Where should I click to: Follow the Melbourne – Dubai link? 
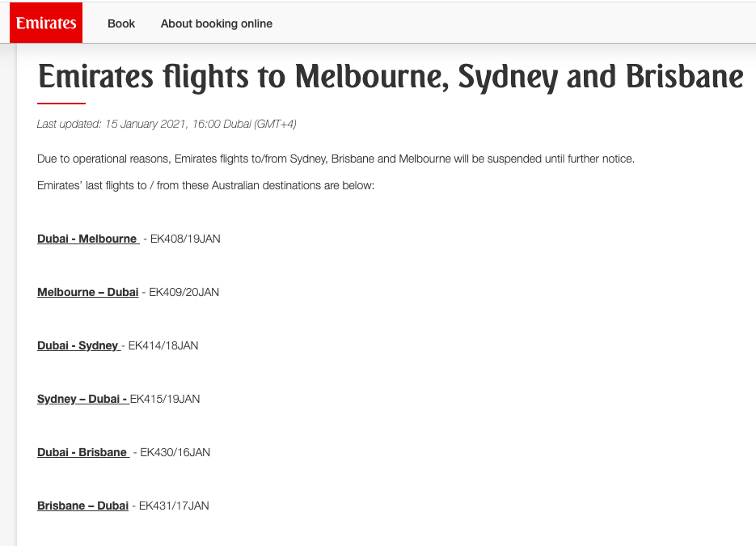pyautogui.click(x=88, y=292)
